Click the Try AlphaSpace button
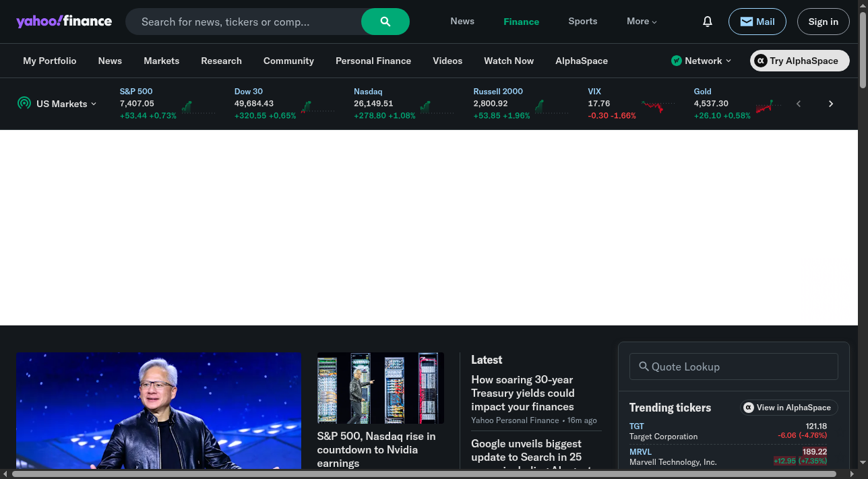 click(799, 61)
